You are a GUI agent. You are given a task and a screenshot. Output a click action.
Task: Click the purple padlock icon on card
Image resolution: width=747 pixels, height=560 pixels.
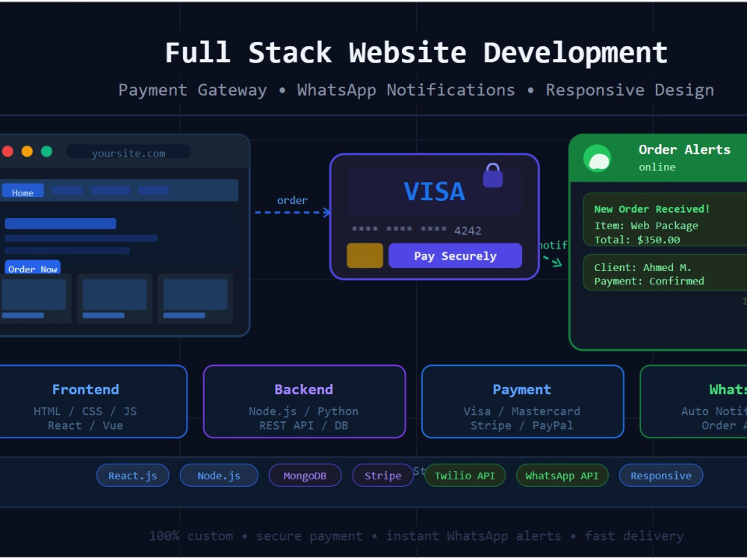pos(493,175)
